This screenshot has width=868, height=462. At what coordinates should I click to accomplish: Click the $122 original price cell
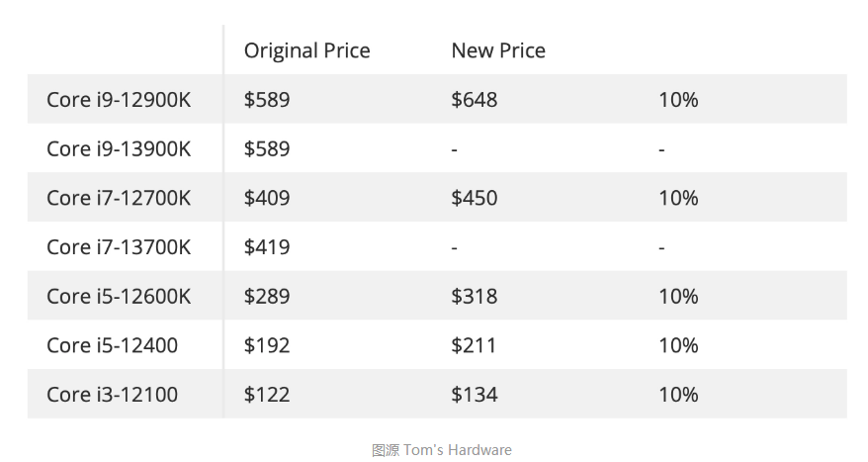tap(267, 395)
